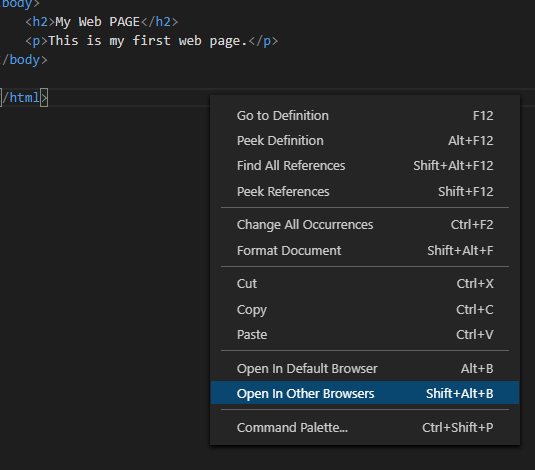Place cursor in paragraph text line
Screen dimensions: 535x470
[147, 41]
